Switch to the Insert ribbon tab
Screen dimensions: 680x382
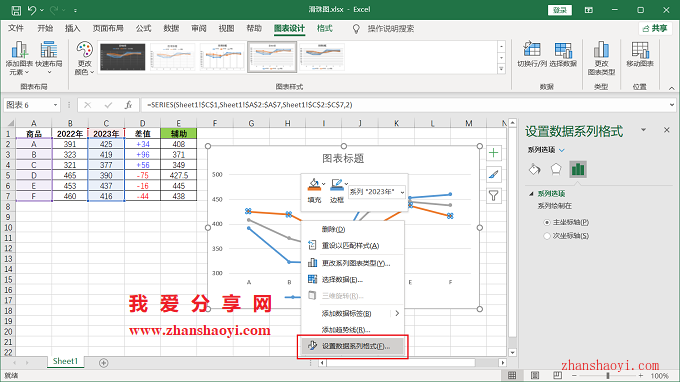coord(72,29)
